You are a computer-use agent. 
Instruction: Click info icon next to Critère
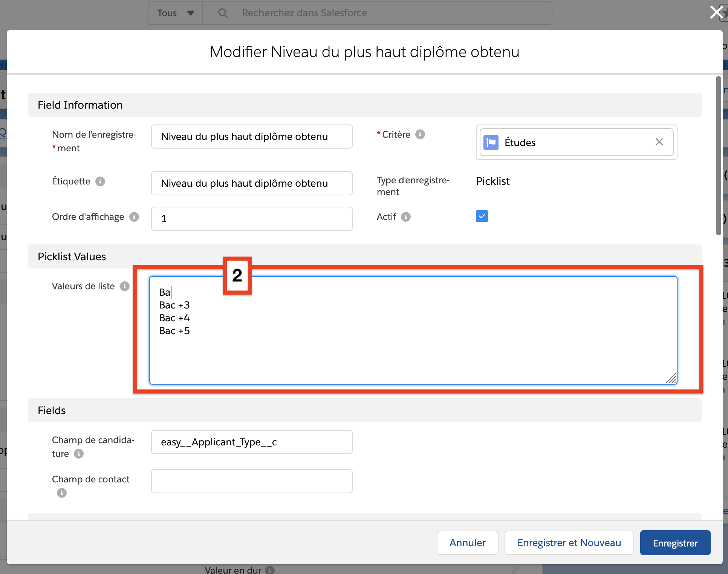pyautogui.click(x=420, y=134)
